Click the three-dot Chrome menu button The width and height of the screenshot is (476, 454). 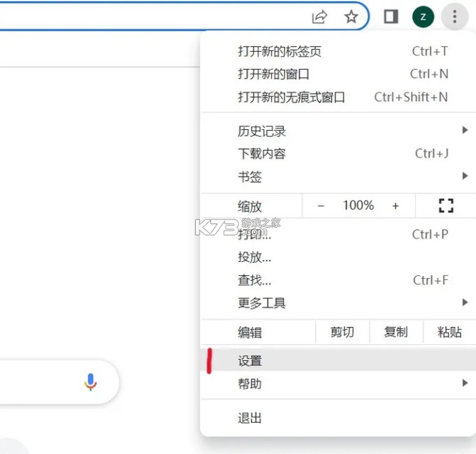[x=455, y=17]
